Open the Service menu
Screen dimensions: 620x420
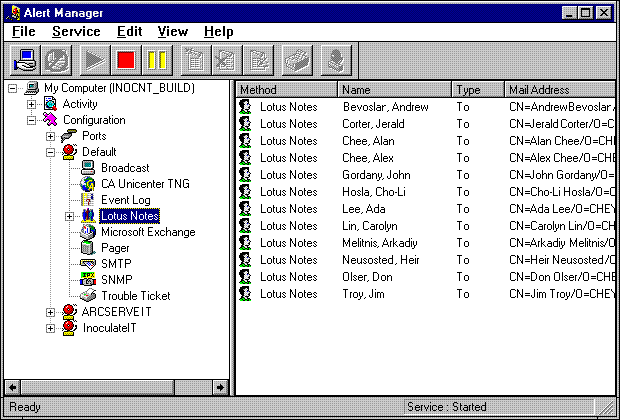(76, 32)
